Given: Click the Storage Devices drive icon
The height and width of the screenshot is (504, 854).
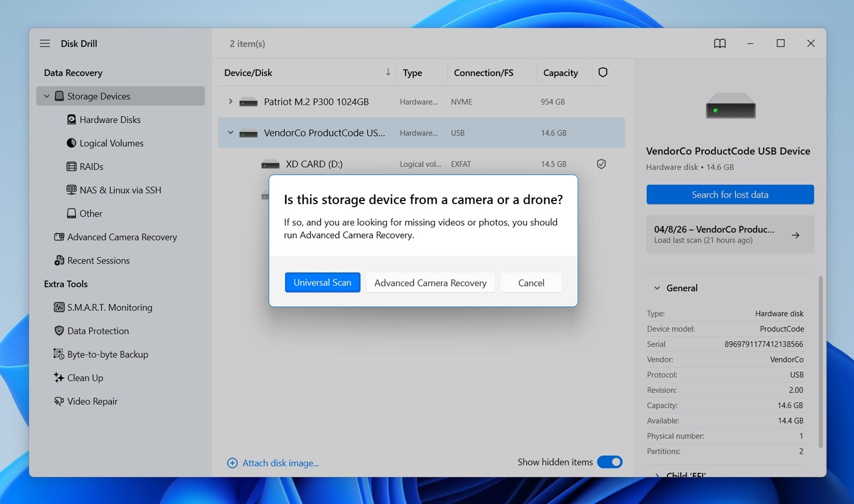Looking at the screenshot, I should (x=59, y=96).
